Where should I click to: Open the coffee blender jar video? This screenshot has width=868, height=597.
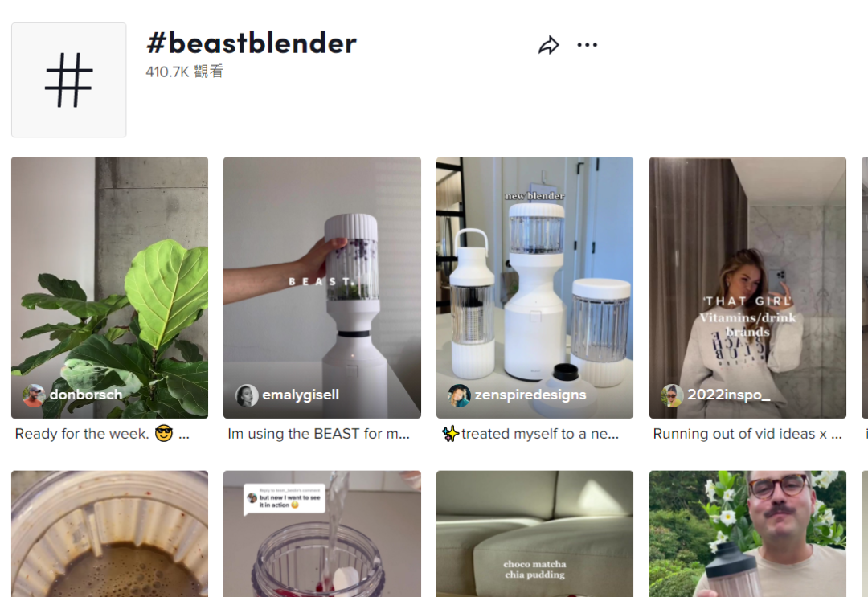point(109,534)
